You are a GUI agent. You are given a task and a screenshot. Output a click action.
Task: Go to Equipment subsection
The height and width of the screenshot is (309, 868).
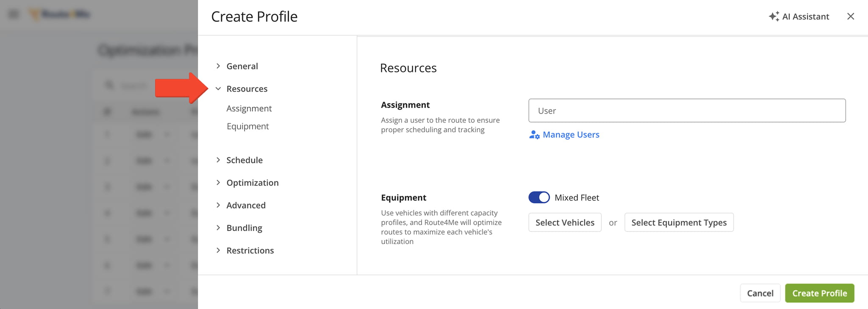pos(248,126)
